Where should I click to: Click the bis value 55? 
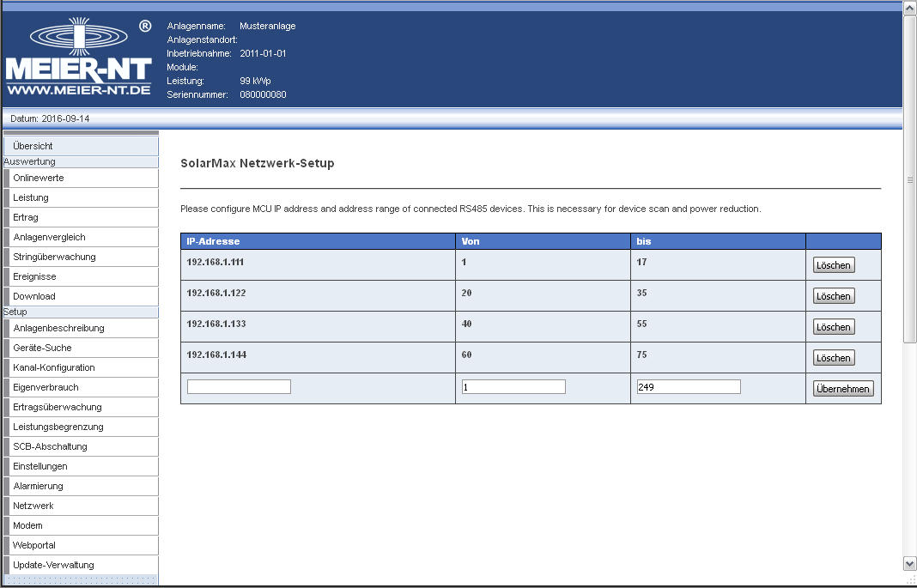[x=641, y=324]
